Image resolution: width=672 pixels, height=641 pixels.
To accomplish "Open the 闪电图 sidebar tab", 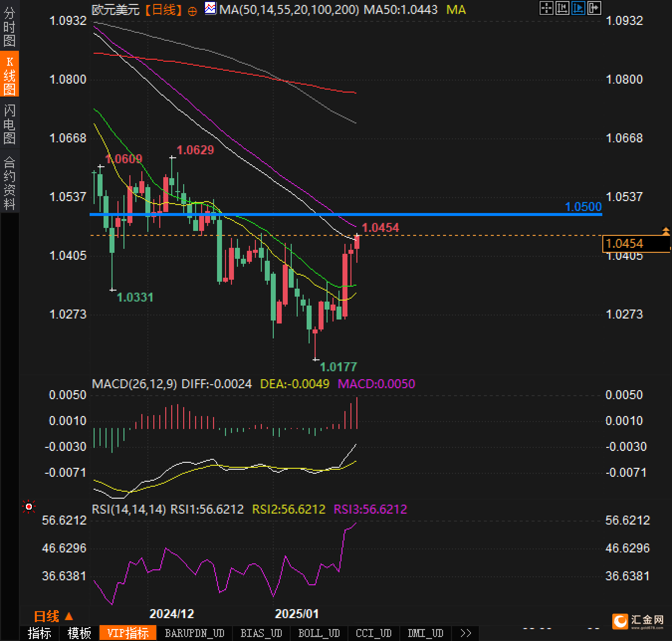I will pyautogui.click(x=9, y=123).
